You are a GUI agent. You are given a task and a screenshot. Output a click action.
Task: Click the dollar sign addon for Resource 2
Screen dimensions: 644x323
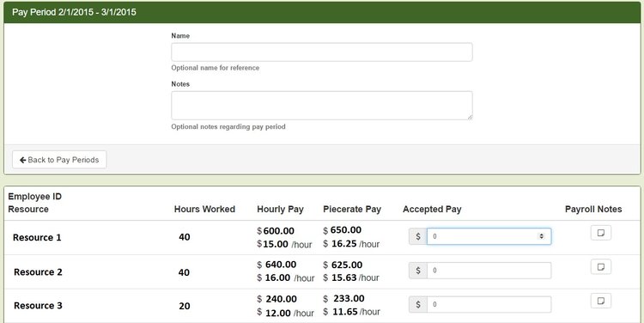(418, 271)
